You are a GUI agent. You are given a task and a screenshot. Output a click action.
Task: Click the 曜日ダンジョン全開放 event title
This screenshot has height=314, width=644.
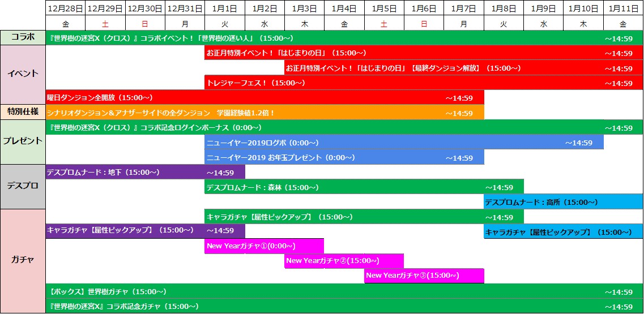tap(100, 98)
